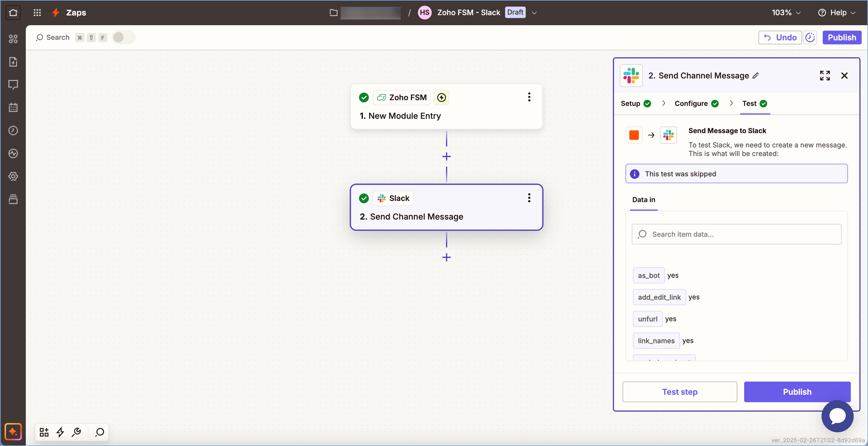
Task: Click the AI copilot sparkle icon
Action: click(13, 431)
